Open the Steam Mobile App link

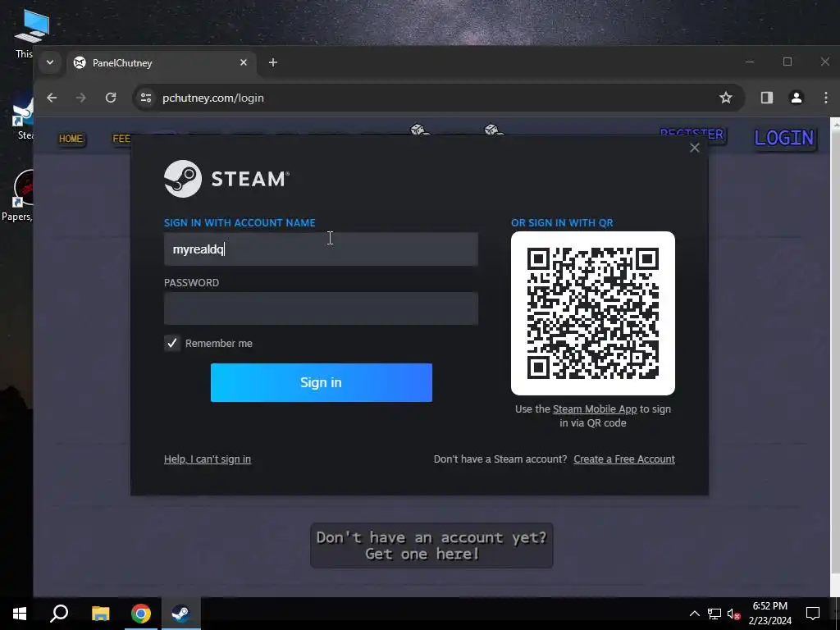(x=595, y=409)
